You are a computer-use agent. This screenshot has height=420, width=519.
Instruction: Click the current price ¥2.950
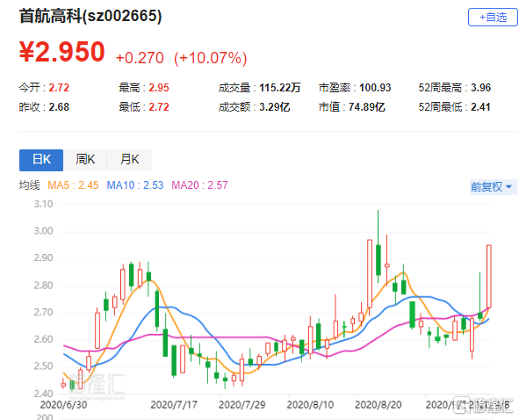point(62,52)
